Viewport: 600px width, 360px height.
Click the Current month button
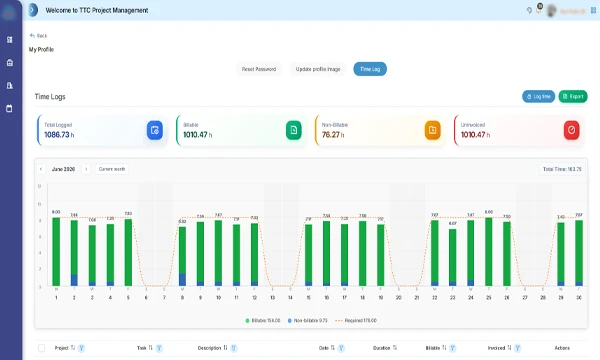(x=112, y=169)
